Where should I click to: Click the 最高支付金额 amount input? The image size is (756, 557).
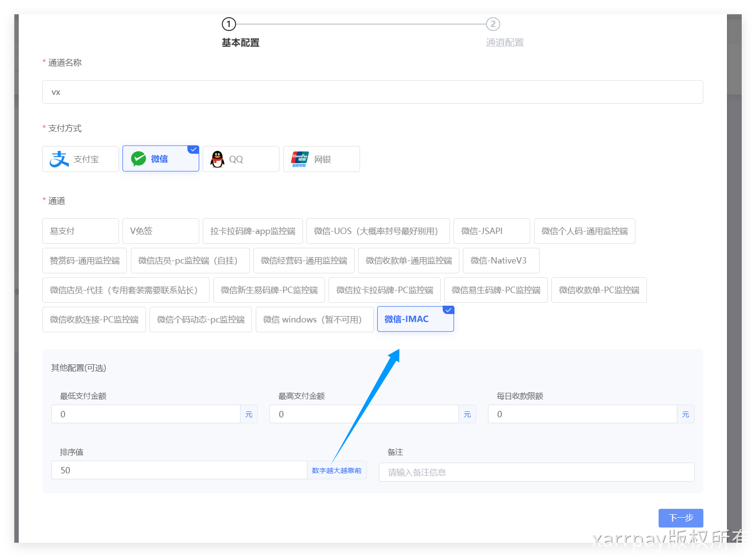(364, 414)
